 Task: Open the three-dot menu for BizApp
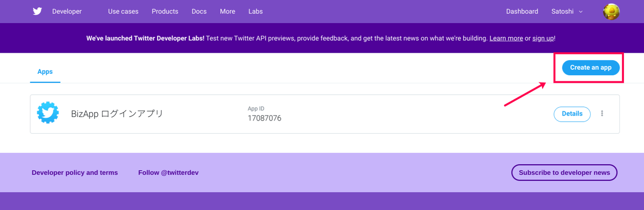[x=602, y=114]
